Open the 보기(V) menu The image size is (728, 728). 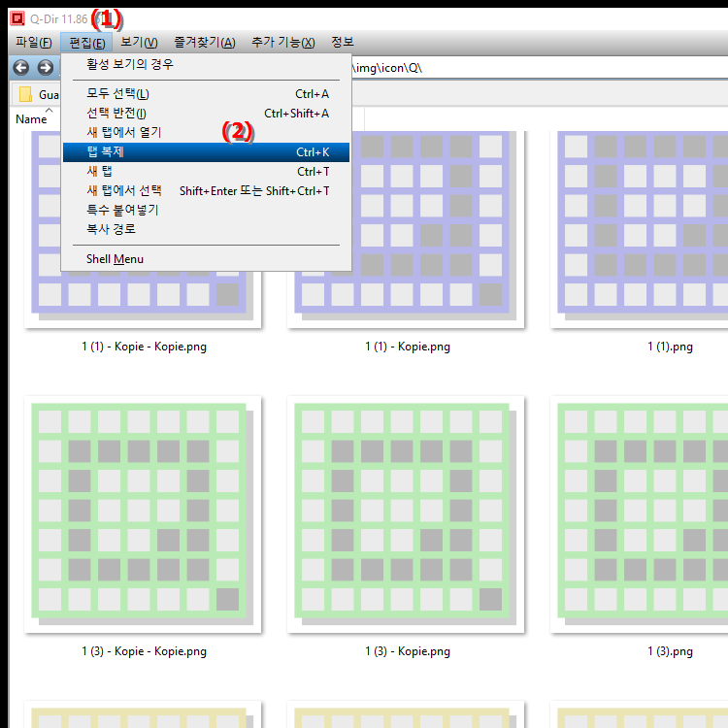click(139, 43)
